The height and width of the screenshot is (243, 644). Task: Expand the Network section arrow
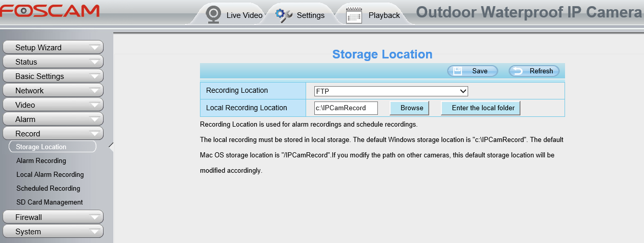(x=95, y=91)
